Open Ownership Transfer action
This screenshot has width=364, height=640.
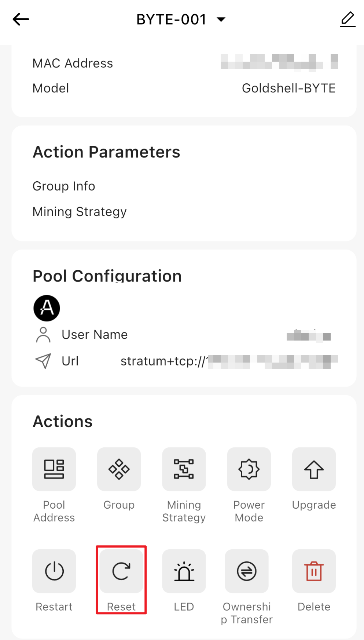click(247, 571)
